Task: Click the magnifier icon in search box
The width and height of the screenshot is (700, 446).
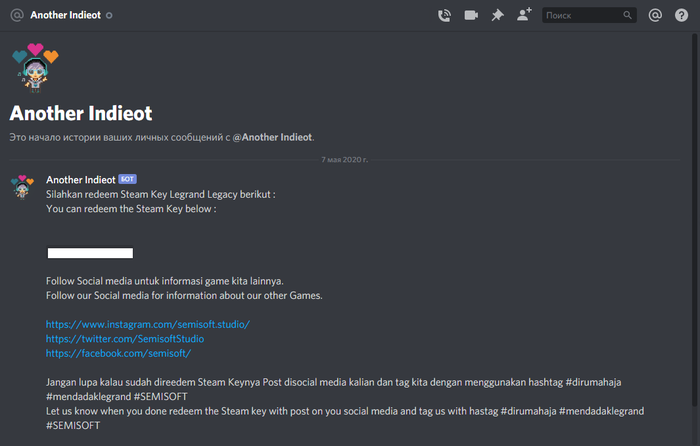Action: click(627, 16)
